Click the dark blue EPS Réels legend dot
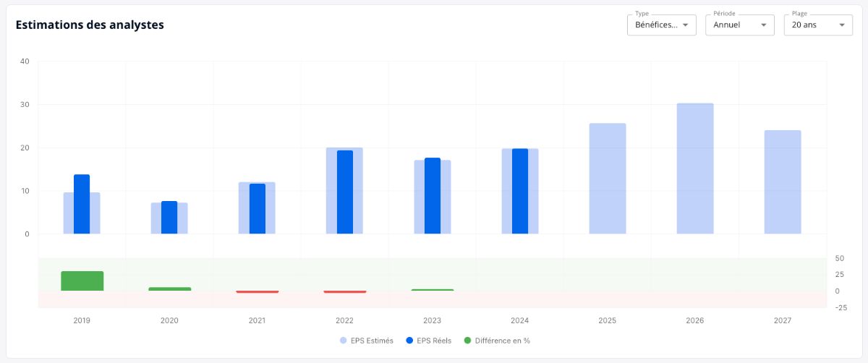The width and height of the screenshot is (868, 363). click(409, 341)
